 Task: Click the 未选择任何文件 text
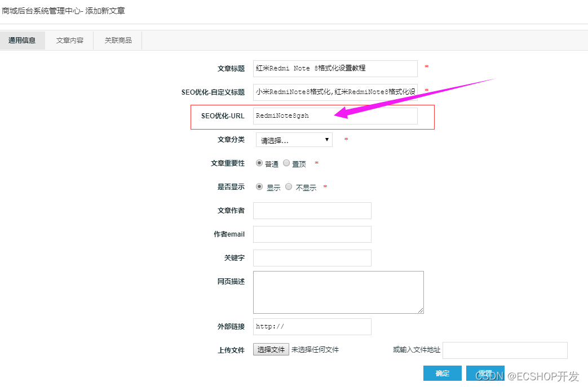(315, 350)
